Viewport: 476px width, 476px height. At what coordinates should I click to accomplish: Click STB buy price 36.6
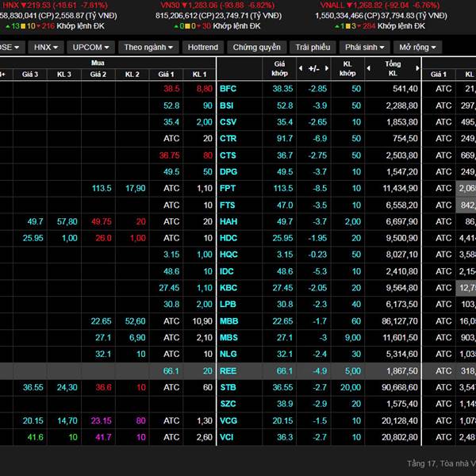point(103,387)
